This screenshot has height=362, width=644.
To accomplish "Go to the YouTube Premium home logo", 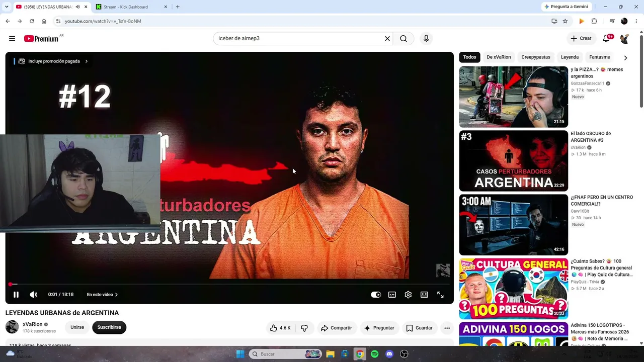I will point(41,39).
